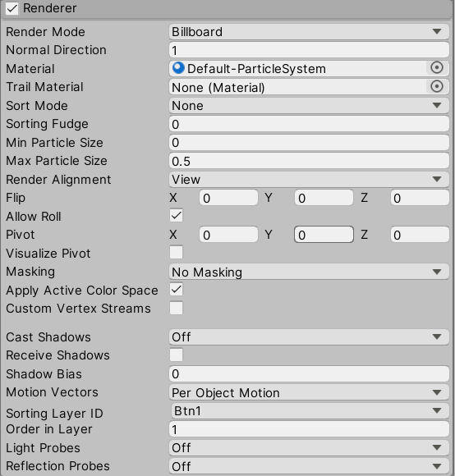This screenshot has width=455, height=476.
Task: Click the Order in Layer field
Action: (309, 429)
